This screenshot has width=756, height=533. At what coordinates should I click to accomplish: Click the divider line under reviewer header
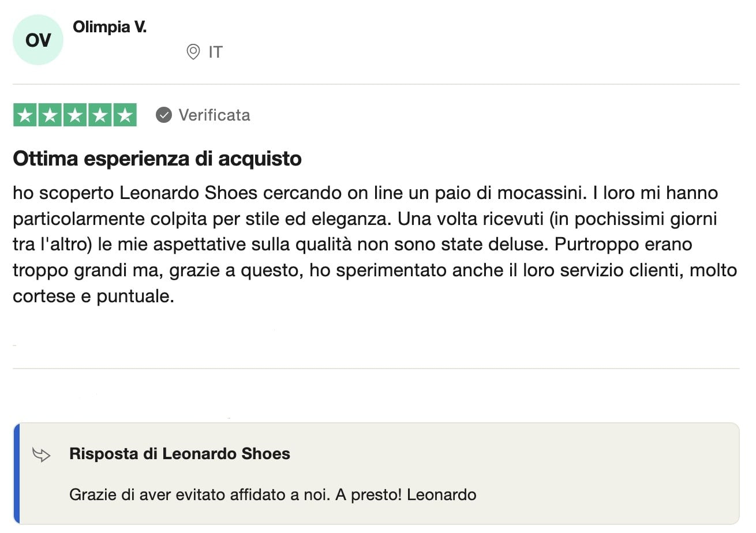[376, 84]
